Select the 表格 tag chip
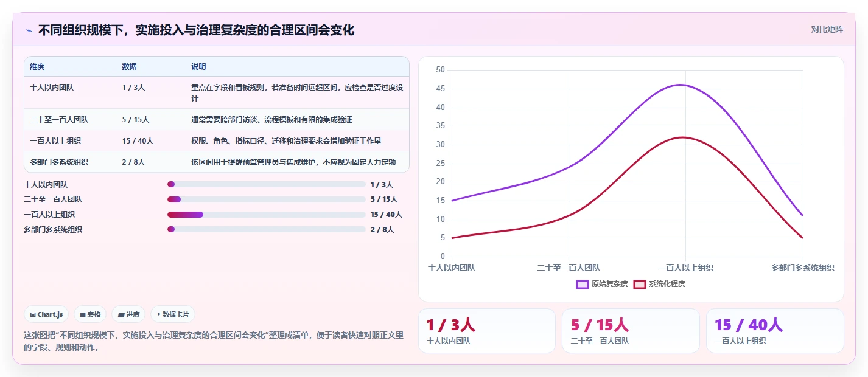This screenshot has width=868, height=377. pos(90,314)
